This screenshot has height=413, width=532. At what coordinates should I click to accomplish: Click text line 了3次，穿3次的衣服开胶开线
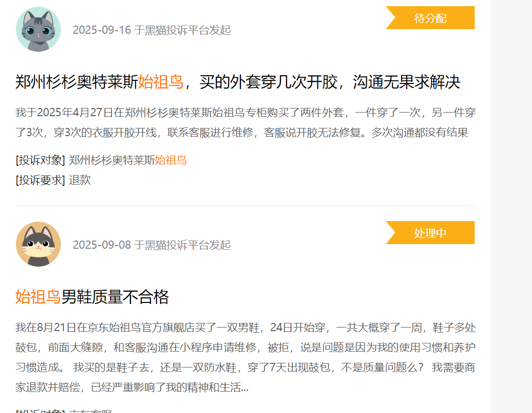(241, 133)
